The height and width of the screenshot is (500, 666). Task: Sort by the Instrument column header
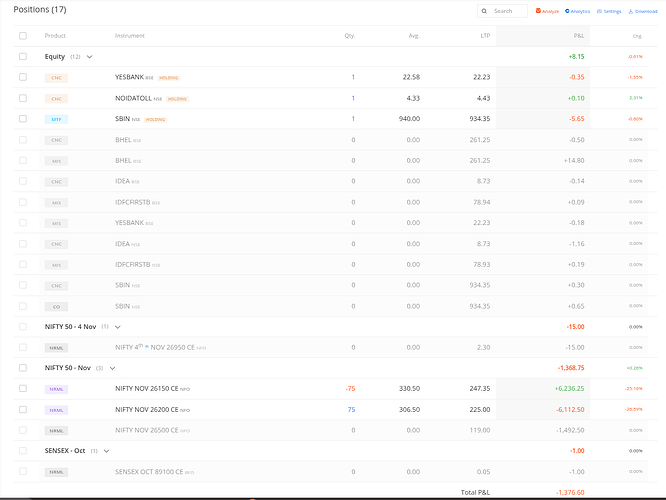pyautogui.click(x=130, y=36)
